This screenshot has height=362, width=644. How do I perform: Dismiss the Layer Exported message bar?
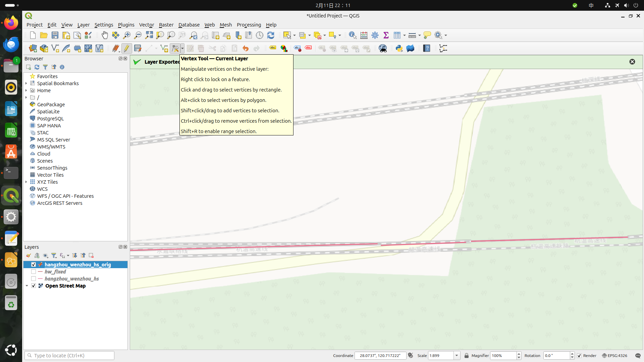632,62
